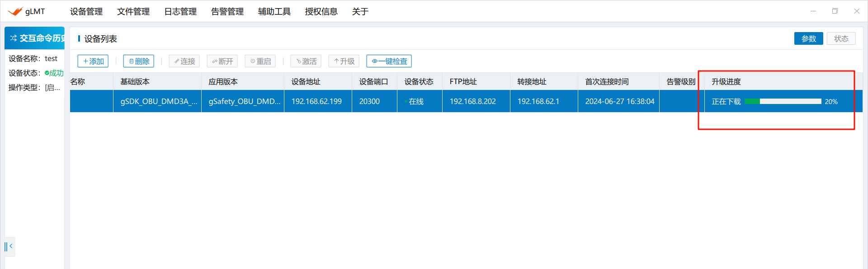The height and width of the screenshot is (269, 868).
Task: Switch to the 状态 view
Action: (841, 38)
